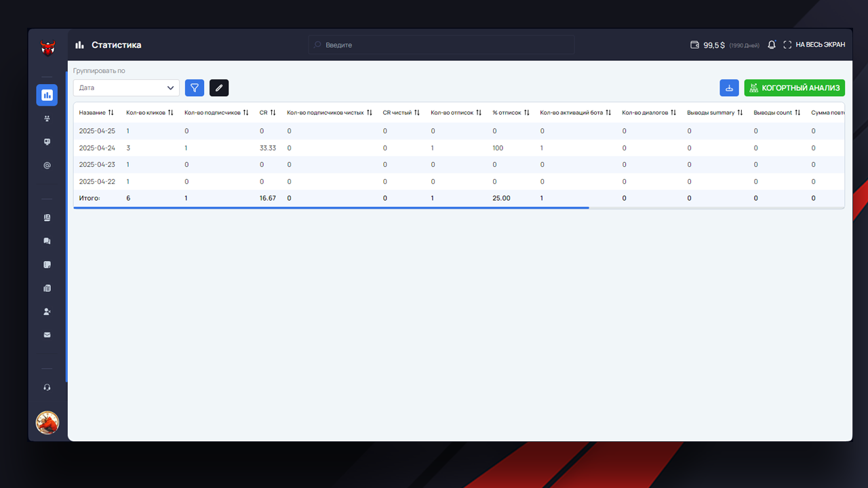The image size is (868, 488).
Task: Click CR value 33.33
Action: coord(268,148)
